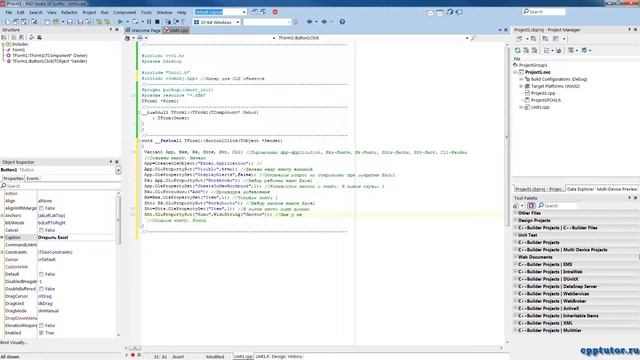Click the Open file folder icon
This screenshot has height=360, width=640.
[56, 22]
